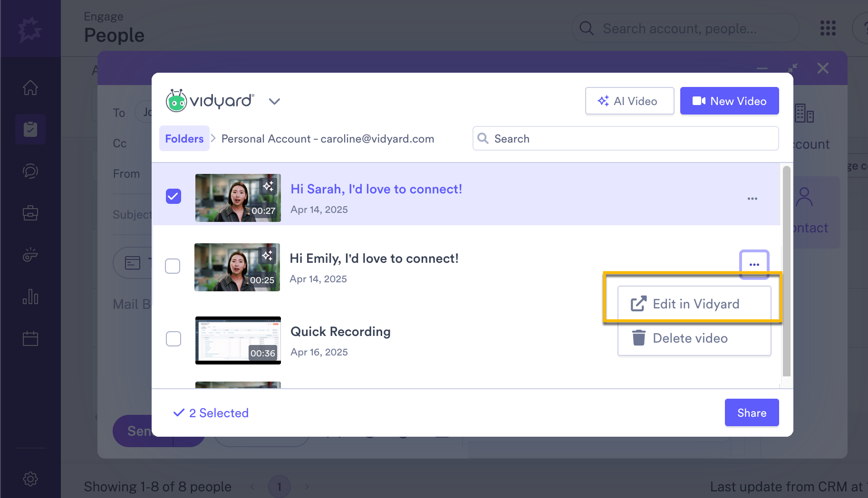The height and width of the screenshot is (498, 868).
Task: Click the Quick Recording title
Action: (x=340, y=332)
